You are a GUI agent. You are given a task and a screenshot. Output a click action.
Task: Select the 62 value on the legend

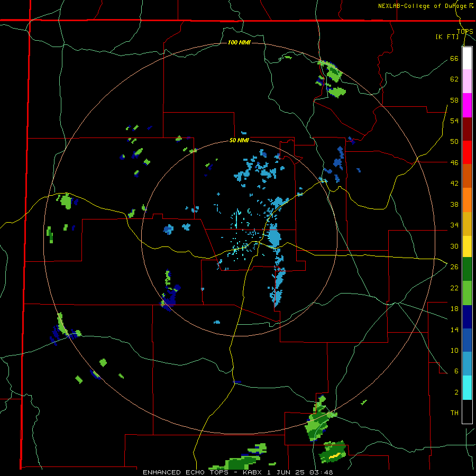click(454, 79)
